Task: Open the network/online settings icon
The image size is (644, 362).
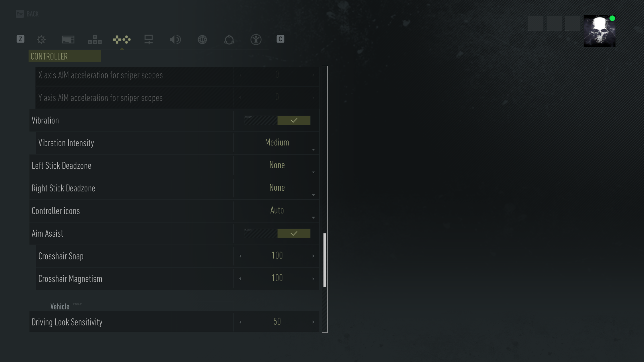Action: 202,39
